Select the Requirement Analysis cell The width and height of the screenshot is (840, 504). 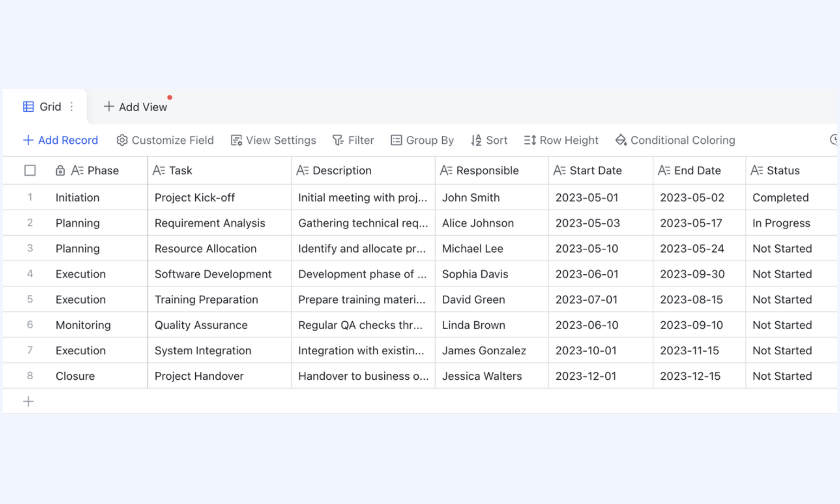(220, 223)
